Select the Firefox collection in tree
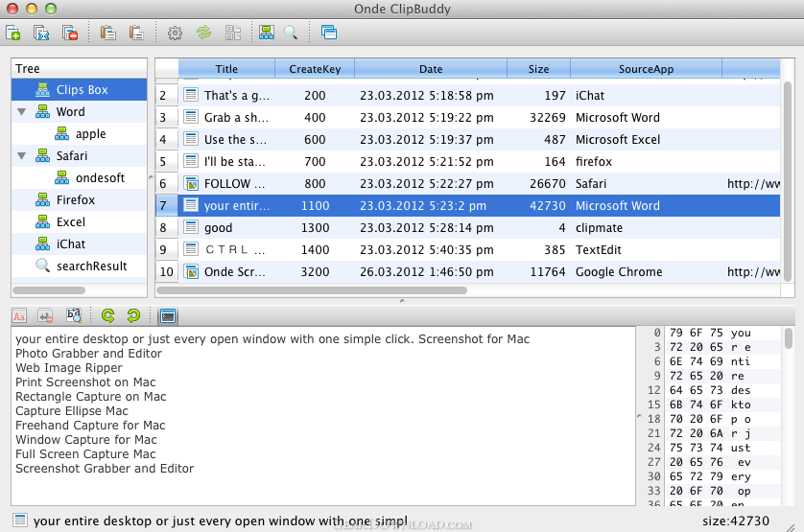 [x=75, y=200]
